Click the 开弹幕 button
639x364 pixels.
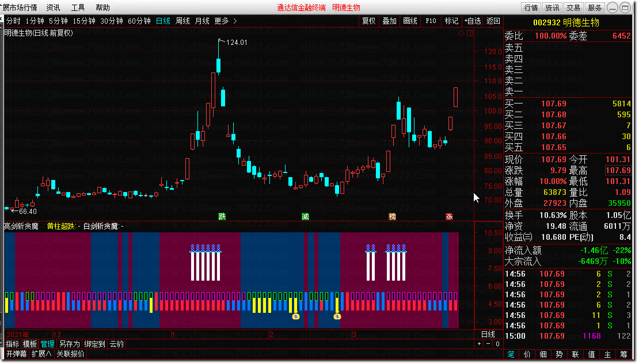pyautogui.click(x=16, y=354)
